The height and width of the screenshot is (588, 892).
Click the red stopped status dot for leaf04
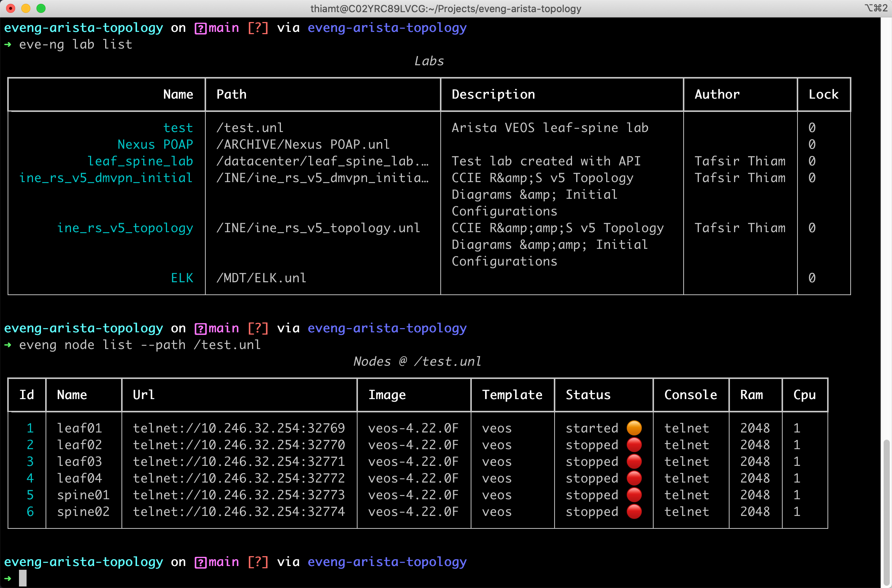point(634,478)
